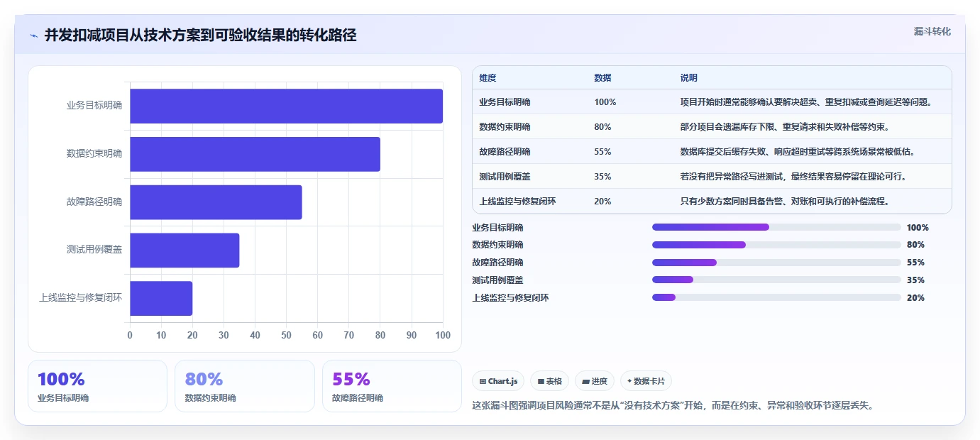This screenshot has width=980, height=440.
Task: Click the 0 tick on chart x-axis
Action: coord(130,335)
